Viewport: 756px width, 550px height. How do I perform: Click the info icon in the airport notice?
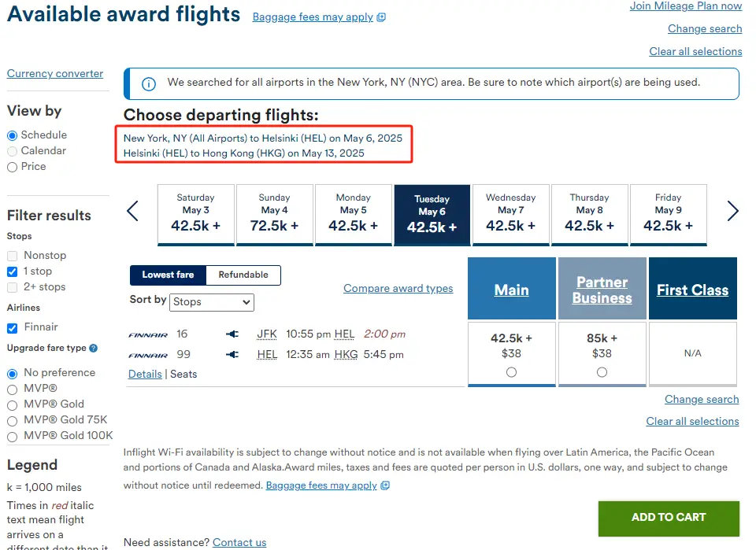click(148, 83)
